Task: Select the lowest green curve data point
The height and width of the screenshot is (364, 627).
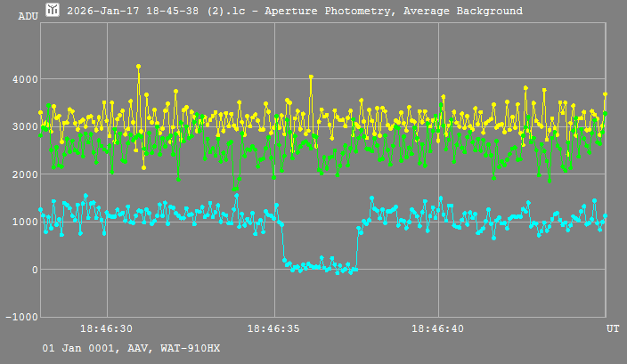Action: tap(234, 189)
